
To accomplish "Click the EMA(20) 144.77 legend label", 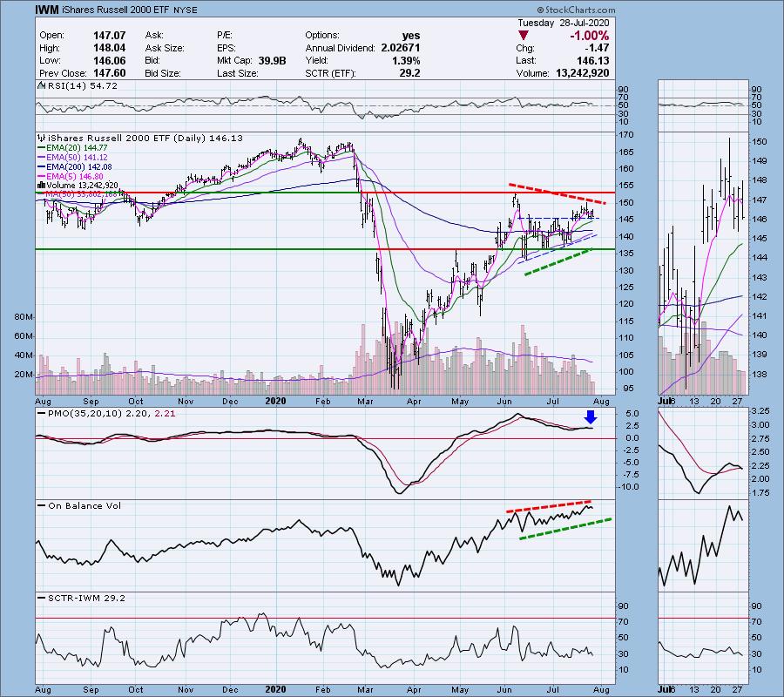I will [77, 148].
